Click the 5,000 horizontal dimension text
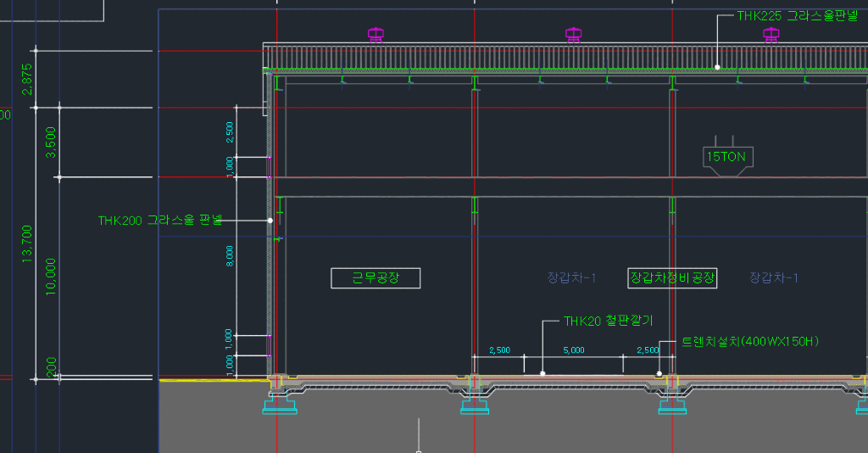The width and height of the screenshot is (868, 453). 574,350
